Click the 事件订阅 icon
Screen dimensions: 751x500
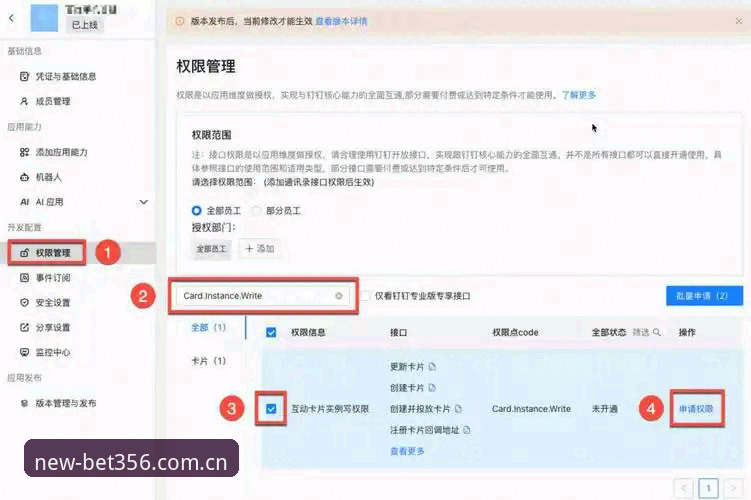click(24, 277)
